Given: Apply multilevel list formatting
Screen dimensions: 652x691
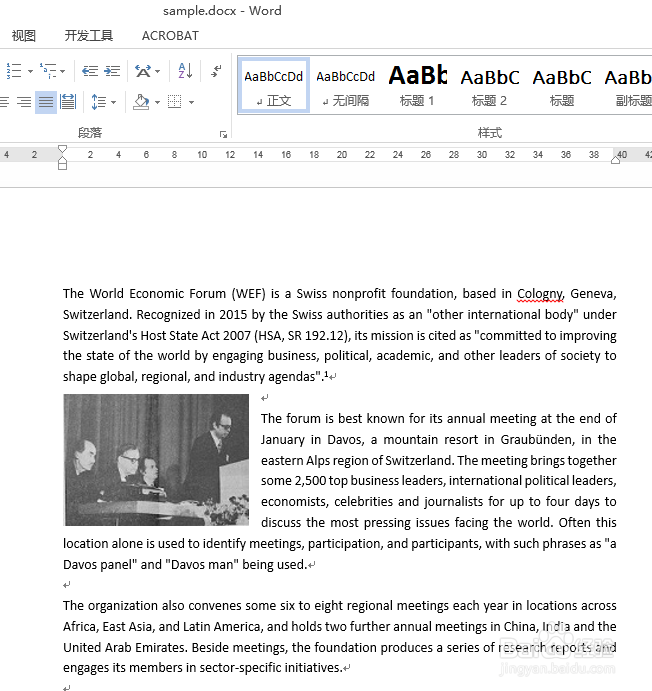Looking at the screenshot, I should coord(48,71).
